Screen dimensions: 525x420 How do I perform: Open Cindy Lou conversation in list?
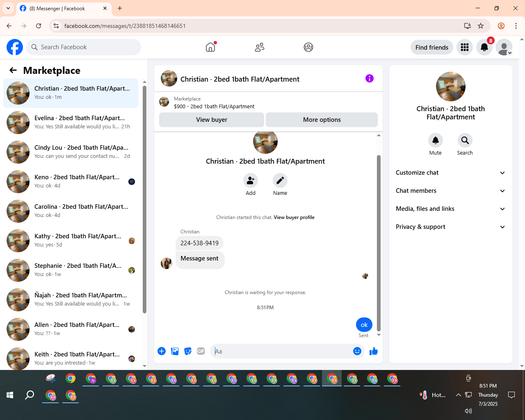click(71, 152)
